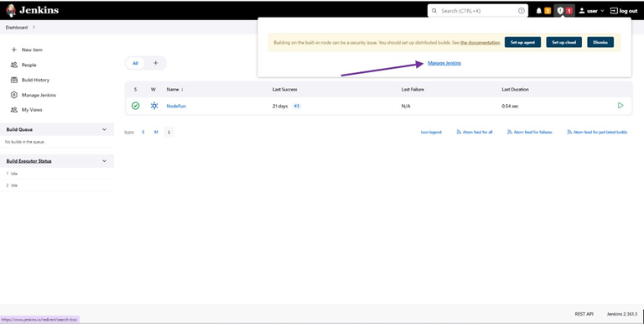Open Atom feed for all
Screen dimensions: 644x324
[x=475, y=132]
